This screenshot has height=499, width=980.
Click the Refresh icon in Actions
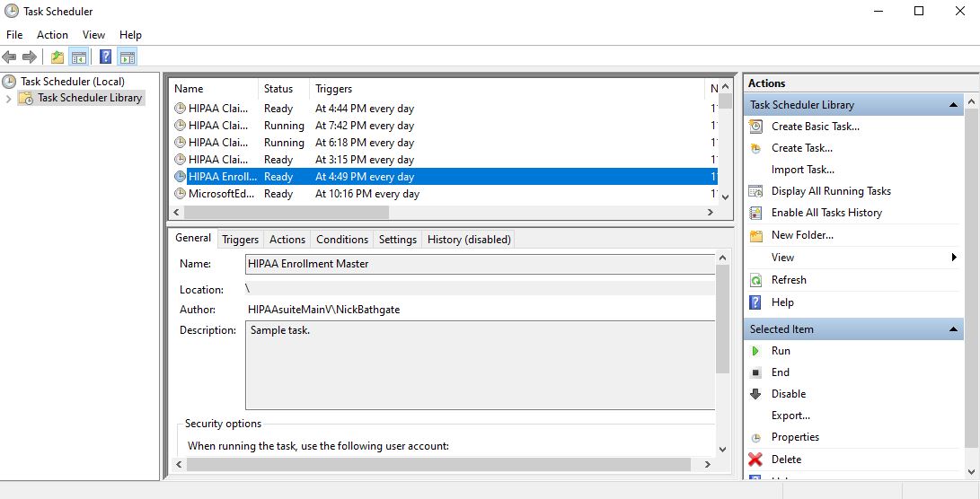pos(755,280)
